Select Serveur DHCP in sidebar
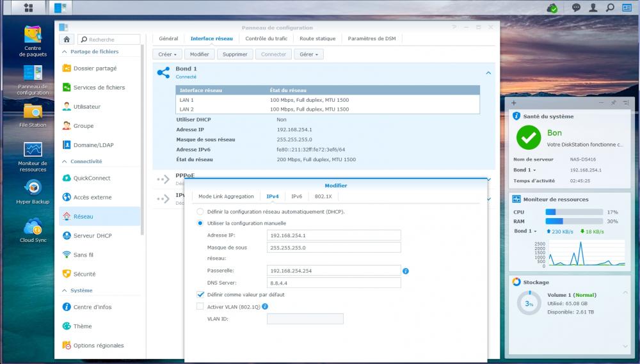The image size is (640, 364). pos(92,235)
